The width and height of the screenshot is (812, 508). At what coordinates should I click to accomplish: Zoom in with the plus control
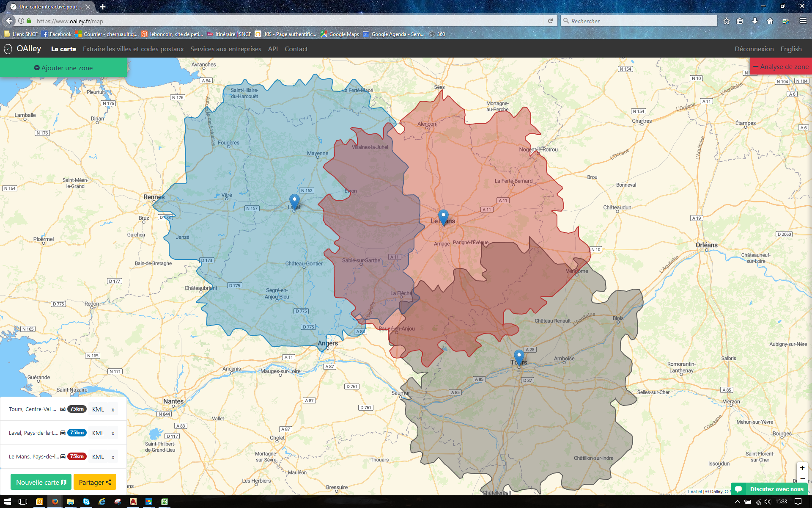tap(802, 468)
